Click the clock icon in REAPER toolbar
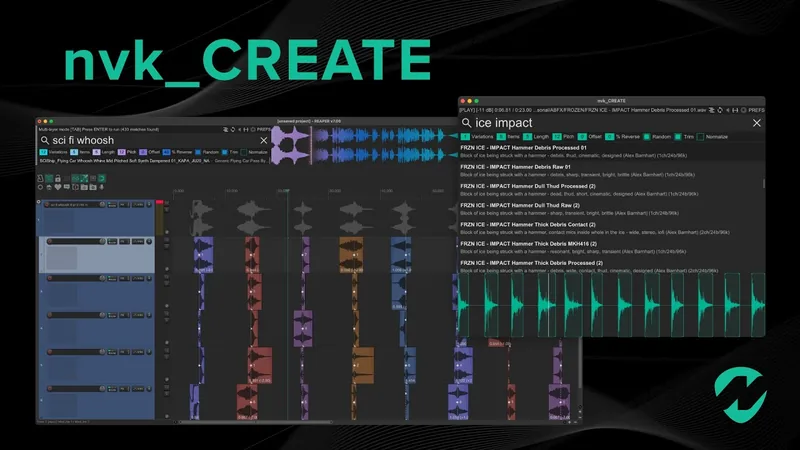 pyautogui.click(x=76, y=187)
